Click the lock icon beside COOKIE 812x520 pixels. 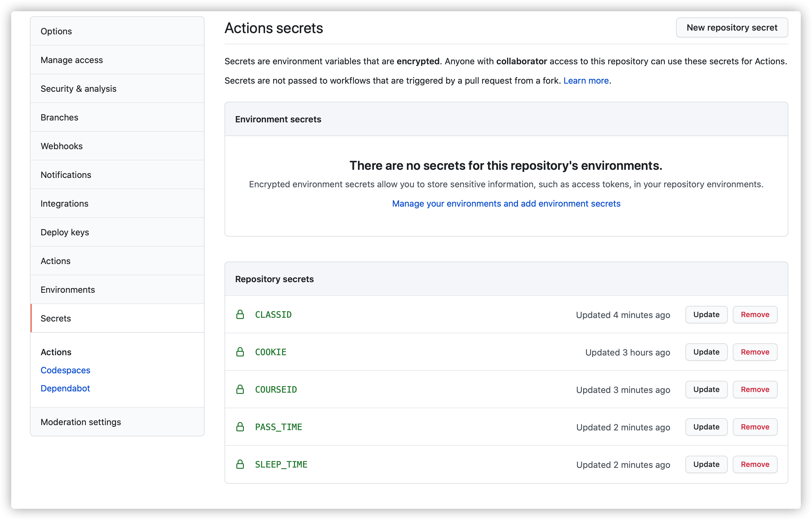(240, 352)
